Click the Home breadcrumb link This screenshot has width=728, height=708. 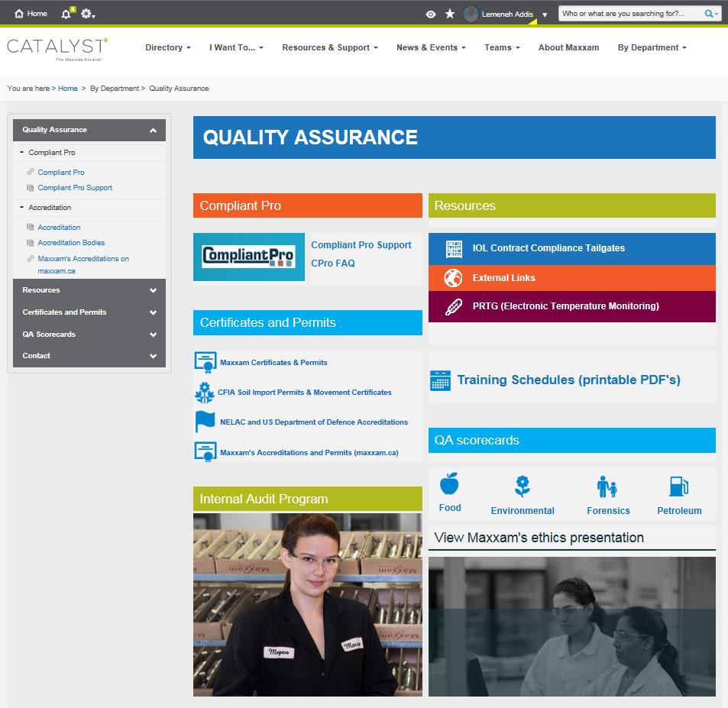(68, 88)
